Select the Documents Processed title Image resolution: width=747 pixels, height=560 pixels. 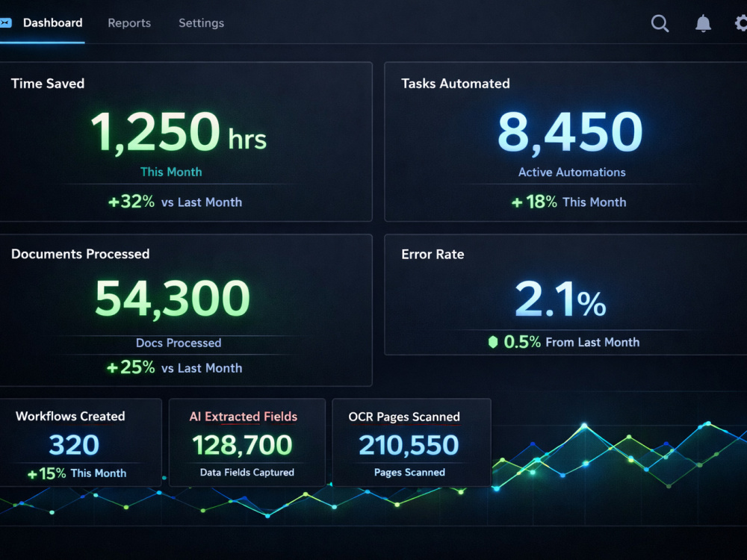[81, 254]
